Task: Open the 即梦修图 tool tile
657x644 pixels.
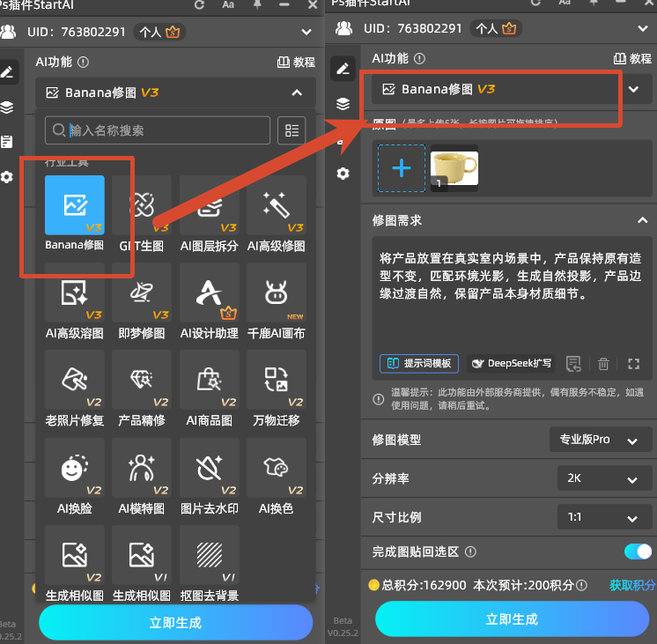Action: [x=142, y=292]
